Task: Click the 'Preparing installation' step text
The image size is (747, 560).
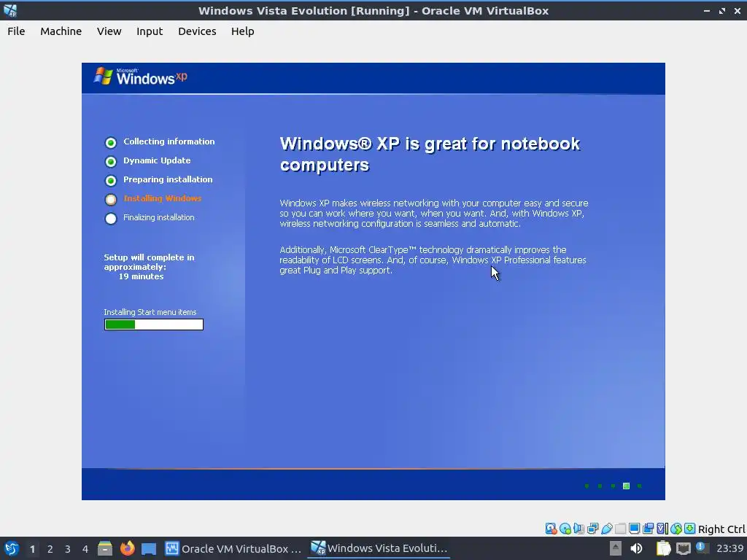Action: pyautogui.click(x=168, y=179)
